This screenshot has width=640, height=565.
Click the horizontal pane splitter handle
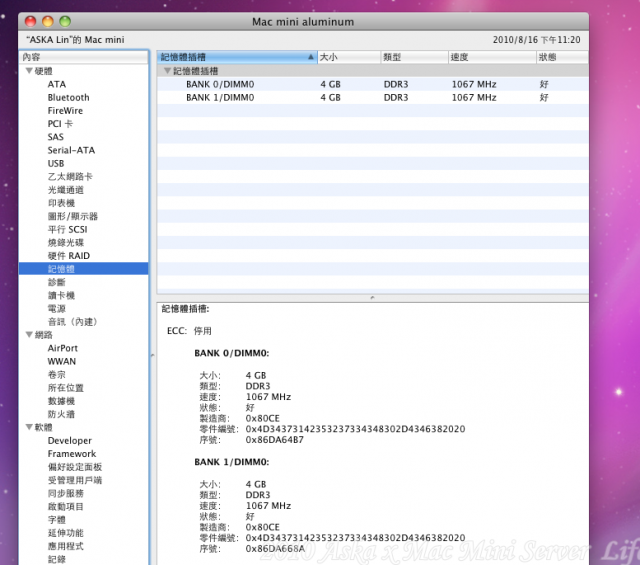click(x=372, y=298)
